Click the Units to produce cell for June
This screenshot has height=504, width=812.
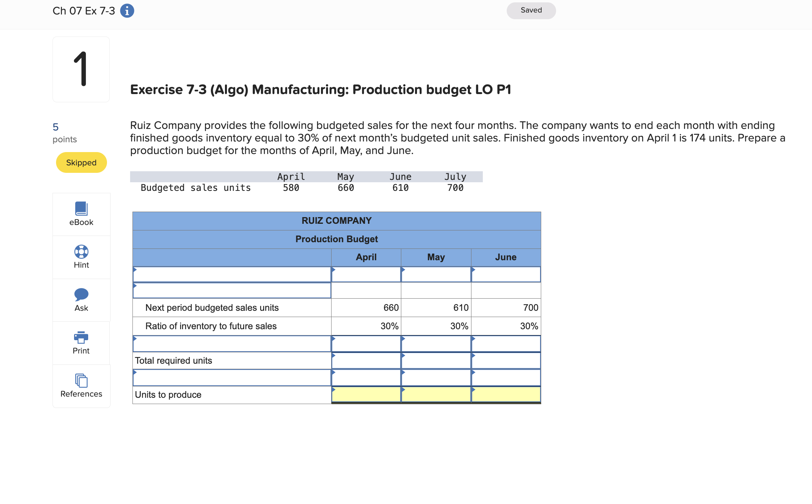506,395
